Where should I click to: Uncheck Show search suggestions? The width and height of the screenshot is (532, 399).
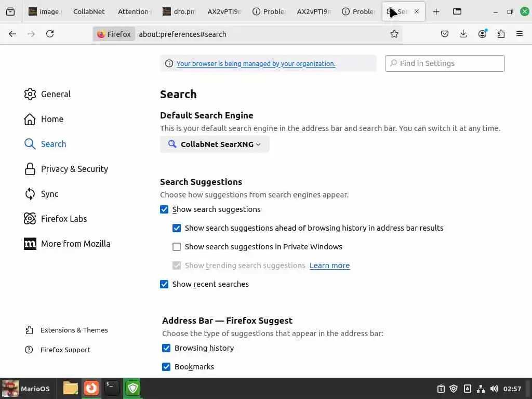point(164,209)
